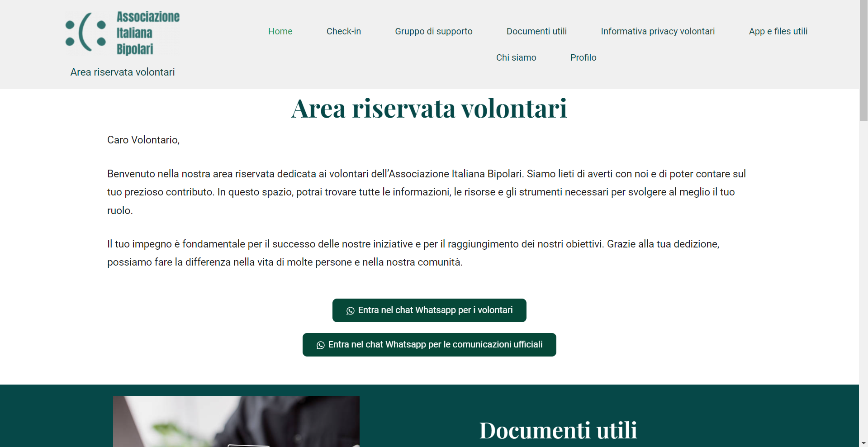Viewport: 868px width, 447px height.
Task: Click the large Area riservata volontari heading
Action: click(429, 109)
